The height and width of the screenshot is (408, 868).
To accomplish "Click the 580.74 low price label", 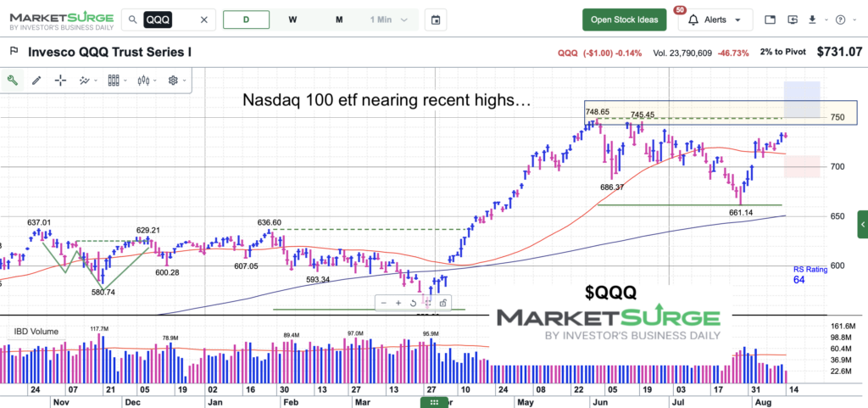I will 103,293.
